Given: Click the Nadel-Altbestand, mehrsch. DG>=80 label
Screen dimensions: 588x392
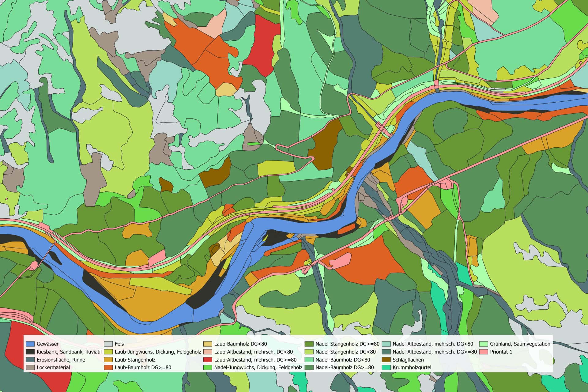Looking at the screenshot, I should (x=435, y=352).
